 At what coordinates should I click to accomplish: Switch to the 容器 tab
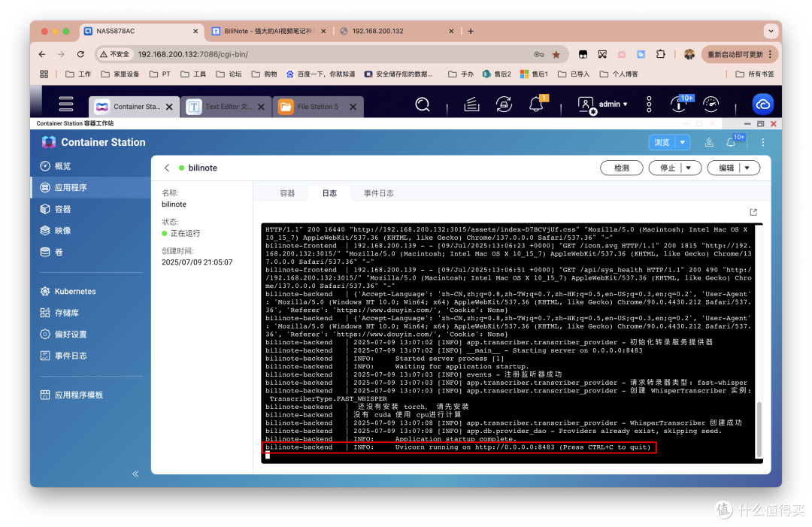point(287,193)
